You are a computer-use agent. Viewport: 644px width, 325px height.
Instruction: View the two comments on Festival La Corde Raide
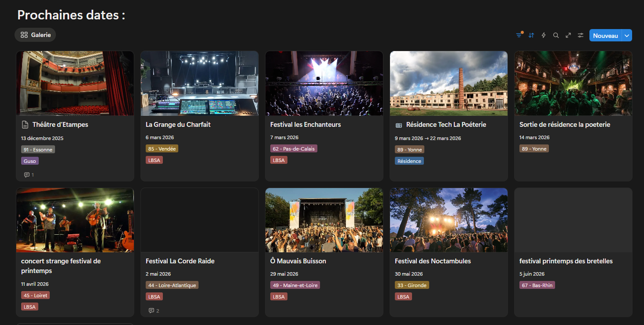point(153,310)
